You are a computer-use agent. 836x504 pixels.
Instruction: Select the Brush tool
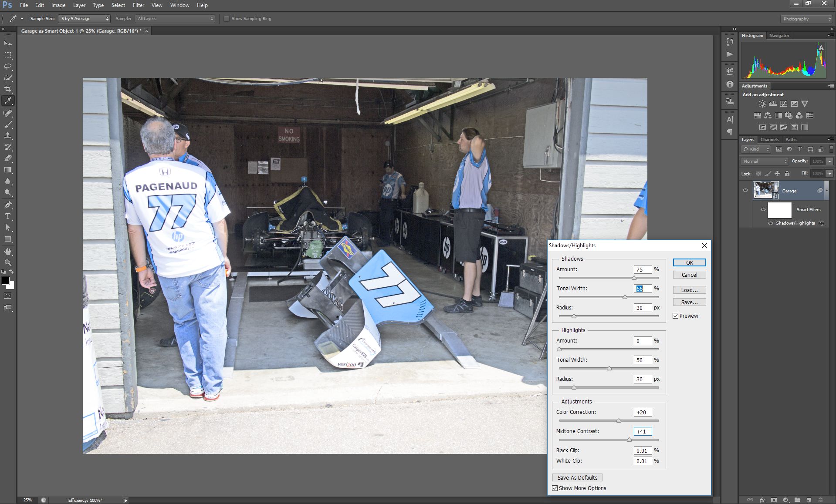point(8,124)
